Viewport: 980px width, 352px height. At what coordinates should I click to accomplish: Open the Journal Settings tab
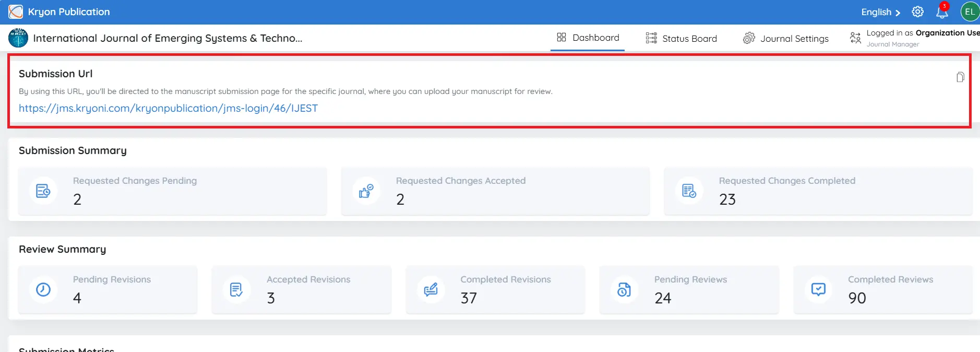tap(786, 38)
